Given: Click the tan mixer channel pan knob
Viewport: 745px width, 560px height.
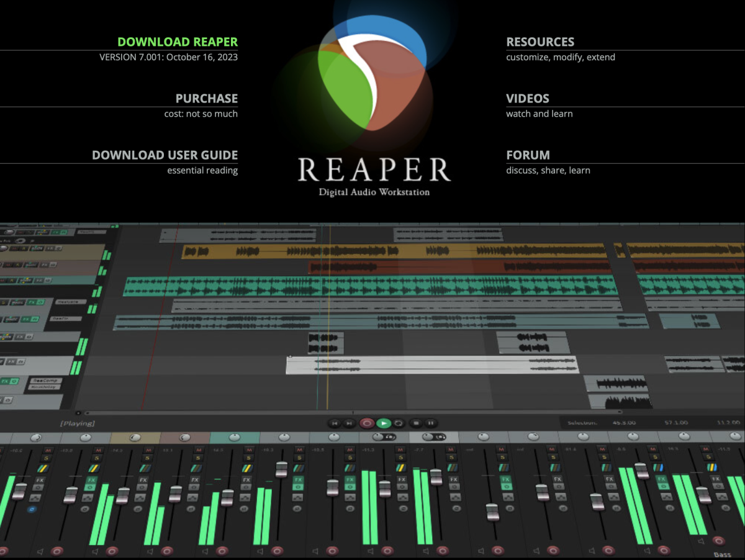Looking at the screenshot, I should coord(134,438).
